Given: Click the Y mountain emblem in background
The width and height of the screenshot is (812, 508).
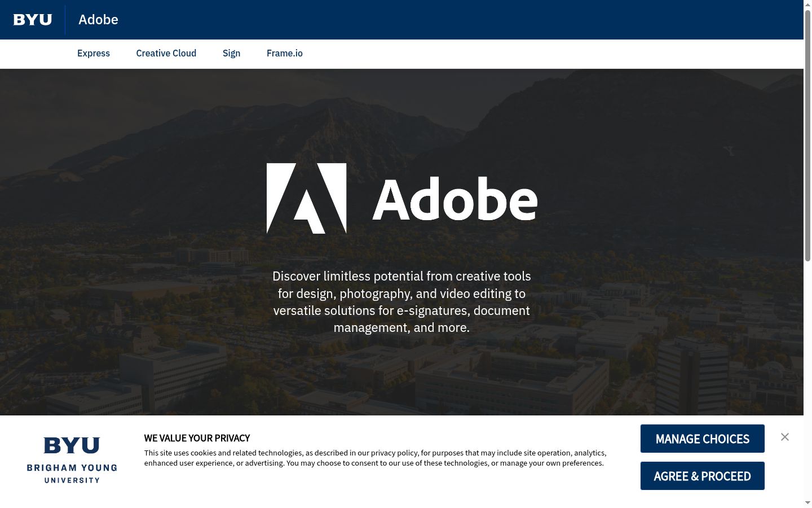Looking at the screenshot, I should click(729, 151).
